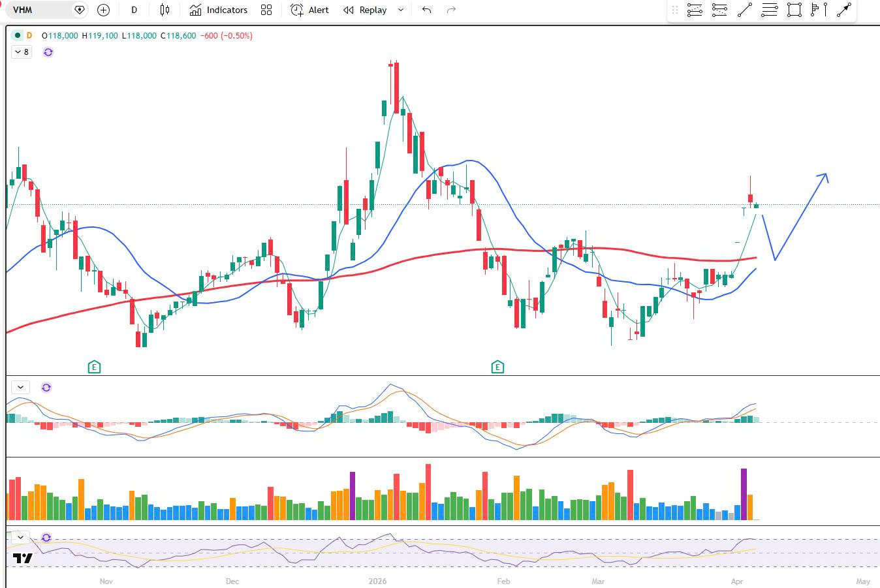
Task: Start Replay mode
Action: click(x=365, y=10)
